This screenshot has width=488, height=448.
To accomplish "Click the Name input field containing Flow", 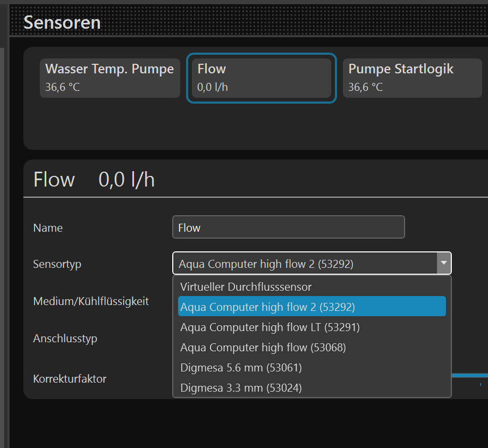I will [289, 227].
